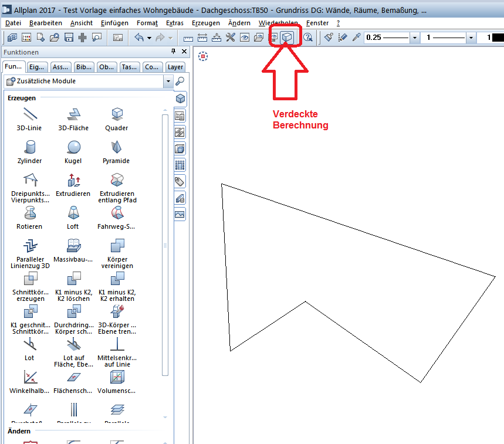The height and width of the screenshot is (444, 504).
Task: Pick the Zylinder tool
Action: 26,147
